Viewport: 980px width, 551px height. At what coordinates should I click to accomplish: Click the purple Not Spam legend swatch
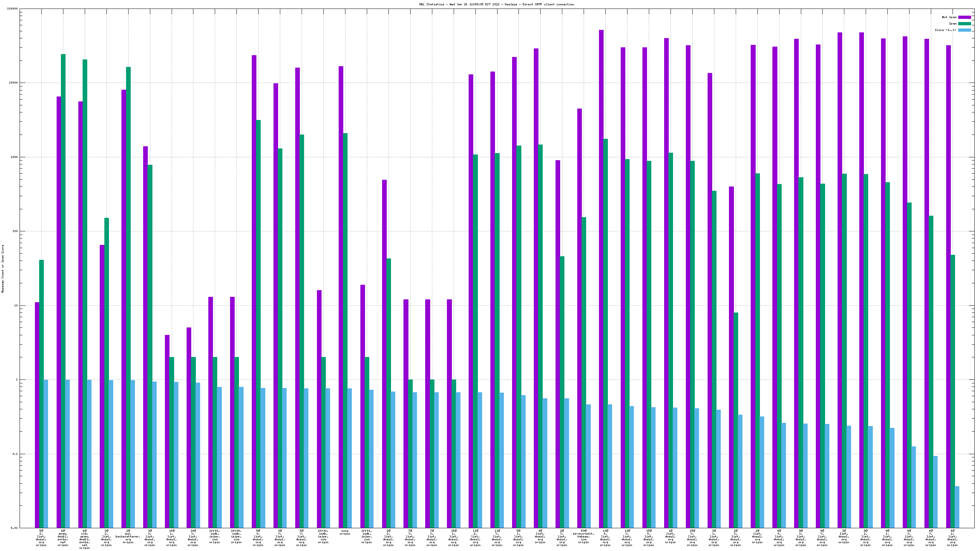click(x=964, y=17)
